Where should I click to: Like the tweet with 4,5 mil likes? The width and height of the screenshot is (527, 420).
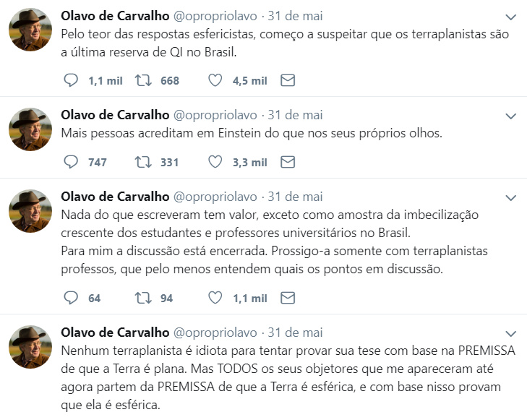[215, 80]
